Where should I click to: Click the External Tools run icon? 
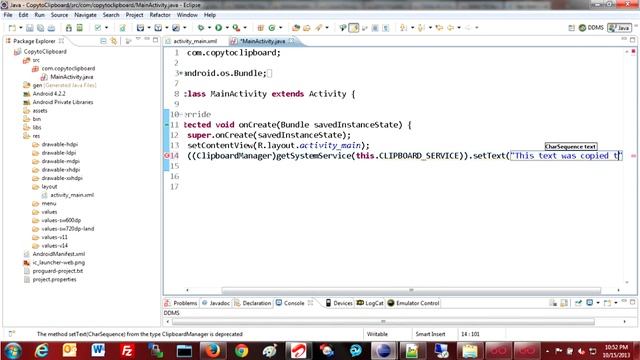[x=236, y=28]
